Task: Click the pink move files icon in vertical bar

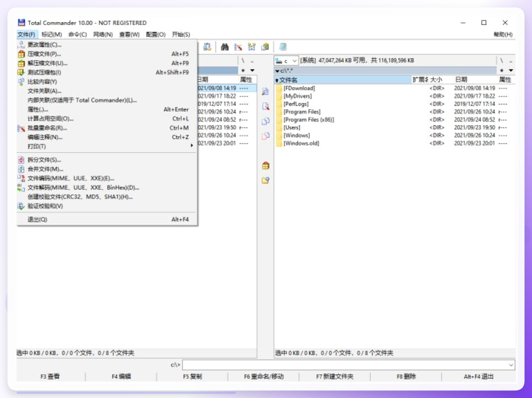Action: 265,136
